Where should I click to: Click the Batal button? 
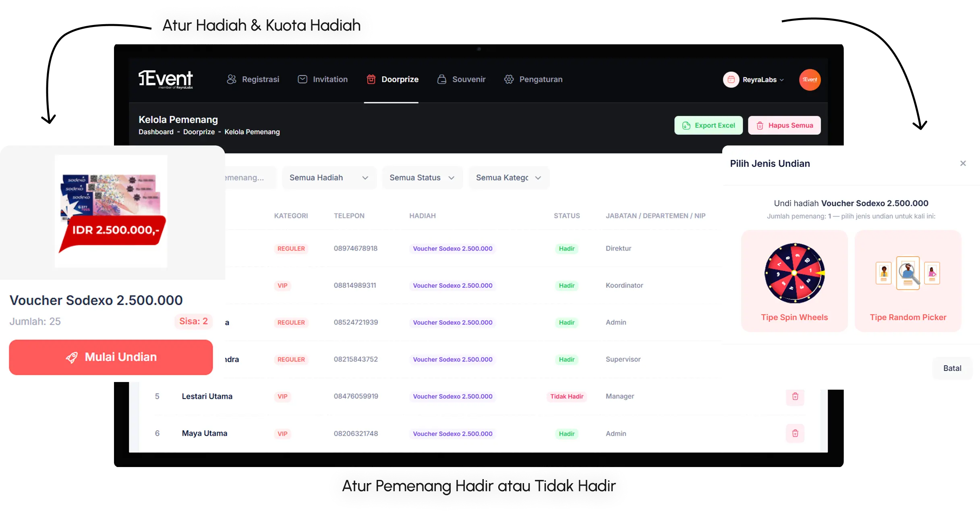pyautogui.click(x=952, y=368)
